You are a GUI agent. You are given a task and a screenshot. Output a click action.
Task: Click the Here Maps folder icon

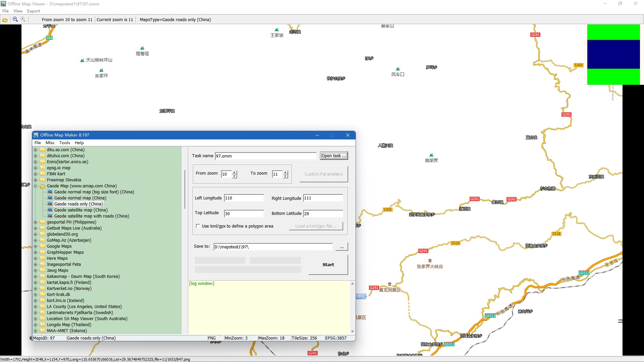click(x=43, y=258)
